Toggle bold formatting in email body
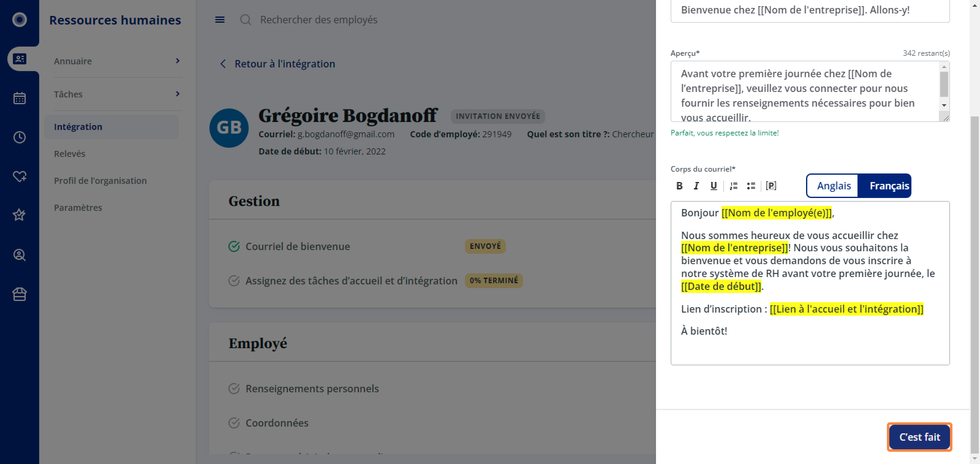Image resolution: width=980 pixels, height=464 pixels. click(x=680, y=186)
